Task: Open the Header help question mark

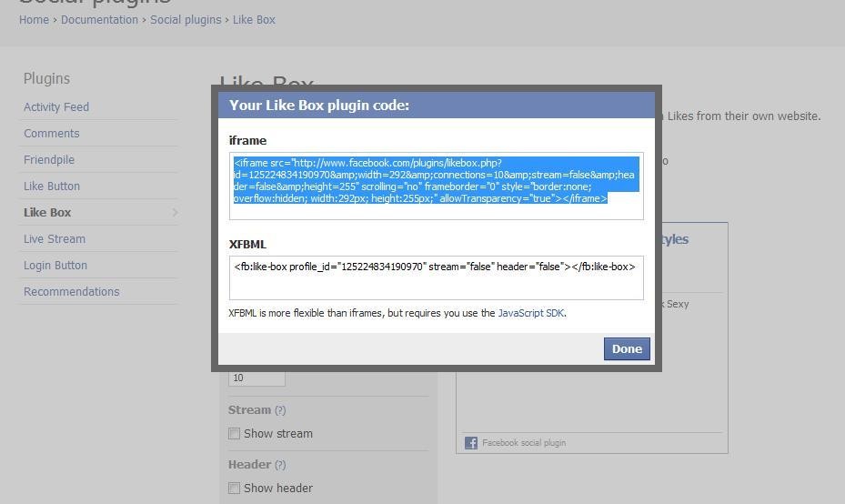Action: point(281,465)
